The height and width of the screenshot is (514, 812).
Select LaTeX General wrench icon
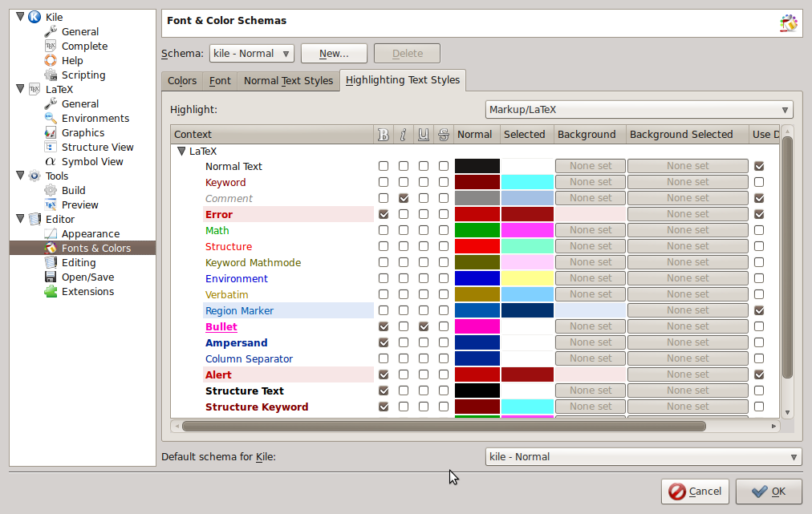(x=51, y=104)
